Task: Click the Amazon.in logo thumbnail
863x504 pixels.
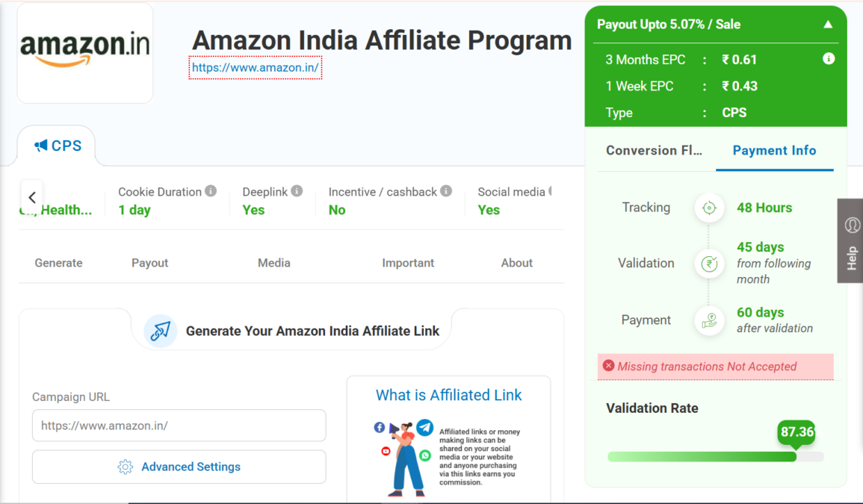Action: 85,52
